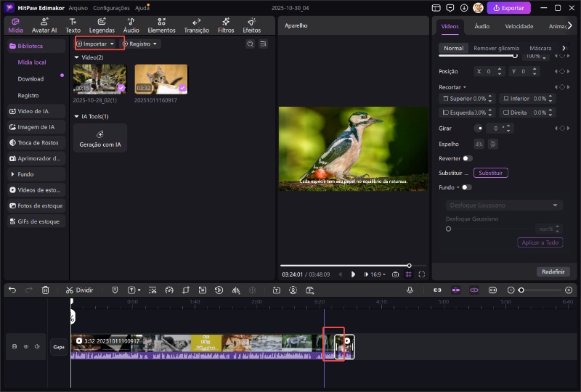Toggle the Reverter switch

(x=467, y=158)
